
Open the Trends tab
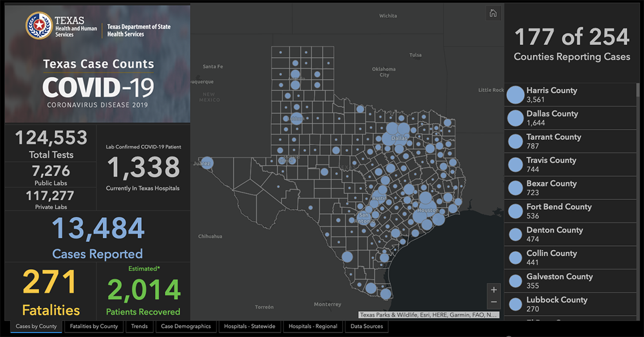tap(139, 326)
